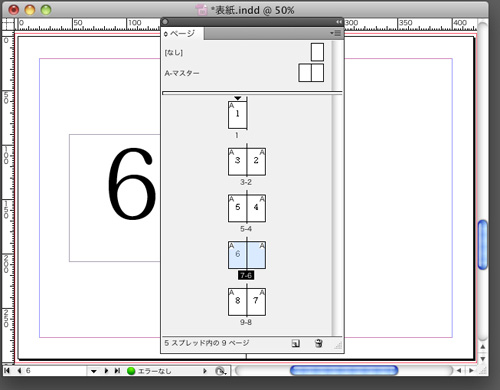Select page 6 thumbnail
This screenshot has width=500, height=390.
pos(237,255)
